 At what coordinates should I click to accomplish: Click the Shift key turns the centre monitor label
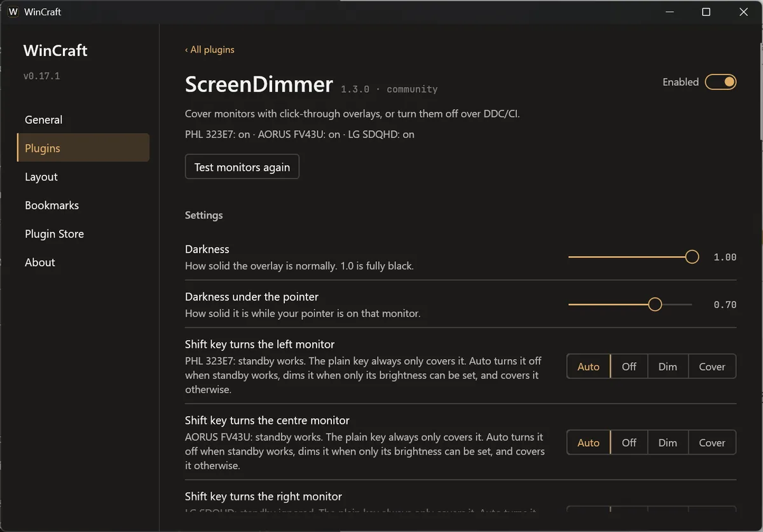click(x=267, y=420)
